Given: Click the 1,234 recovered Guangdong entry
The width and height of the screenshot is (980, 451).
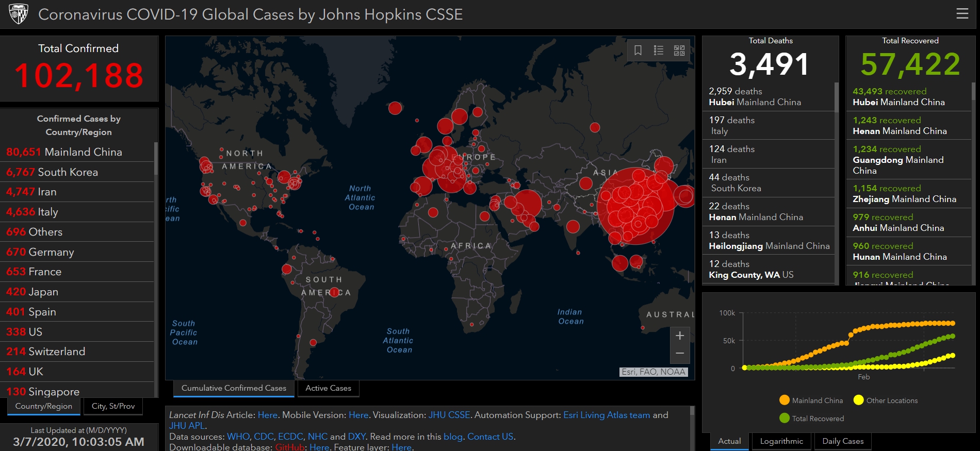Looking at the screenshot, I should coord(909,159).
